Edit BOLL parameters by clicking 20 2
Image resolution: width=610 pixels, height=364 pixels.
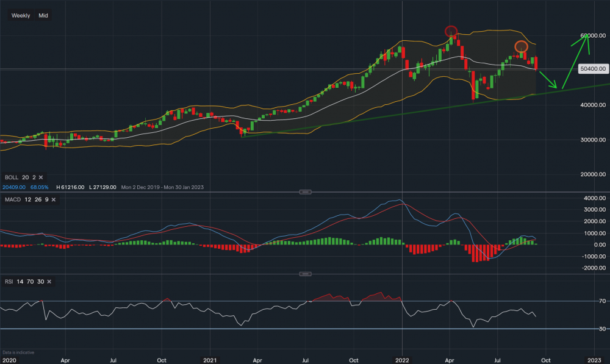point(29,177)
